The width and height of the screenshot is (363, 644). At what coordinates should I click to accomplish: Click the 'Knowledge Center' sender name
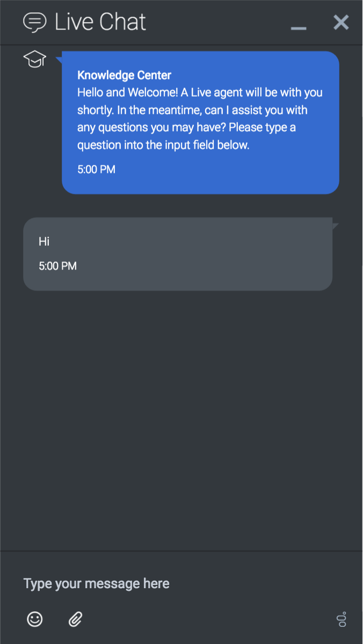124,75
